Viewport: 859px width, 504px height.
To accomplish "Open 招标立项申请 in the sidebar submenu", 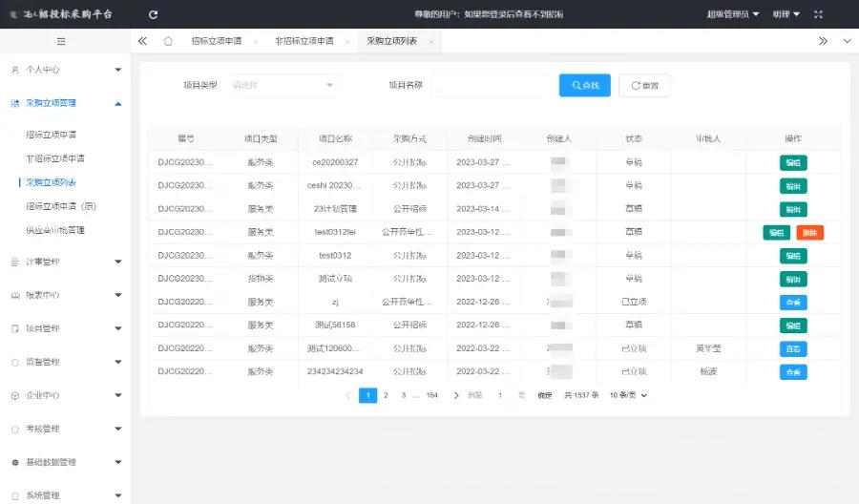I will [51, 135].
